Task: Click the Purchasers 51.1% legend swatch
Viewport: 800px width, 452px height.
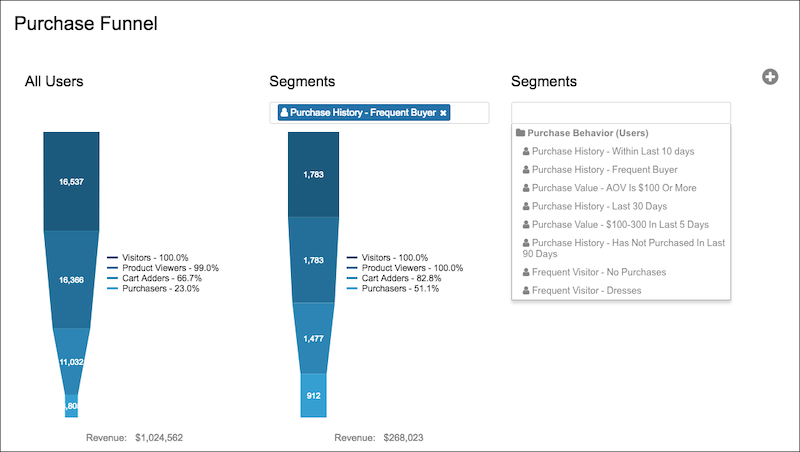Action: point(352,289)
